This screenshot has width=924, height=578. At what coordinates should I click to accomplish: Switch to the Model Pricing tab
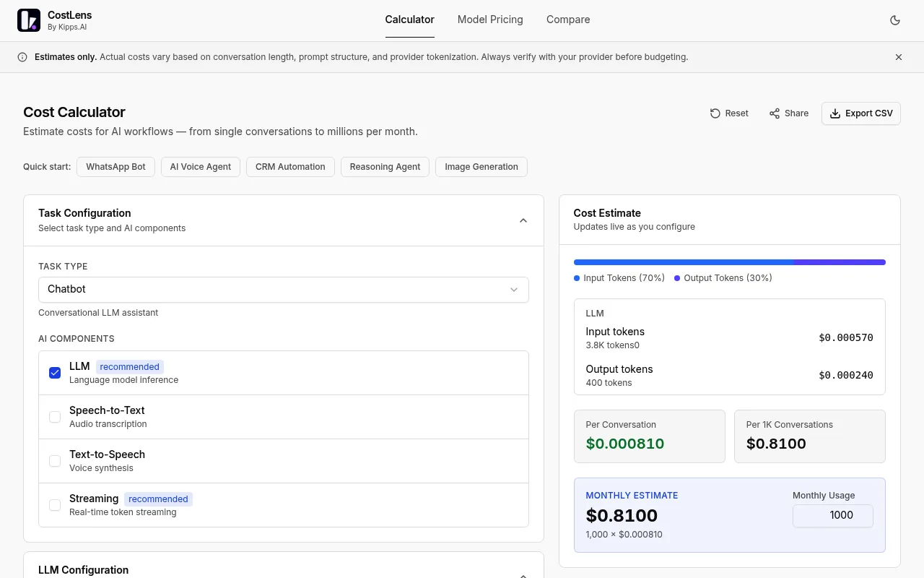pyautogui.click(x=490, y=20)
